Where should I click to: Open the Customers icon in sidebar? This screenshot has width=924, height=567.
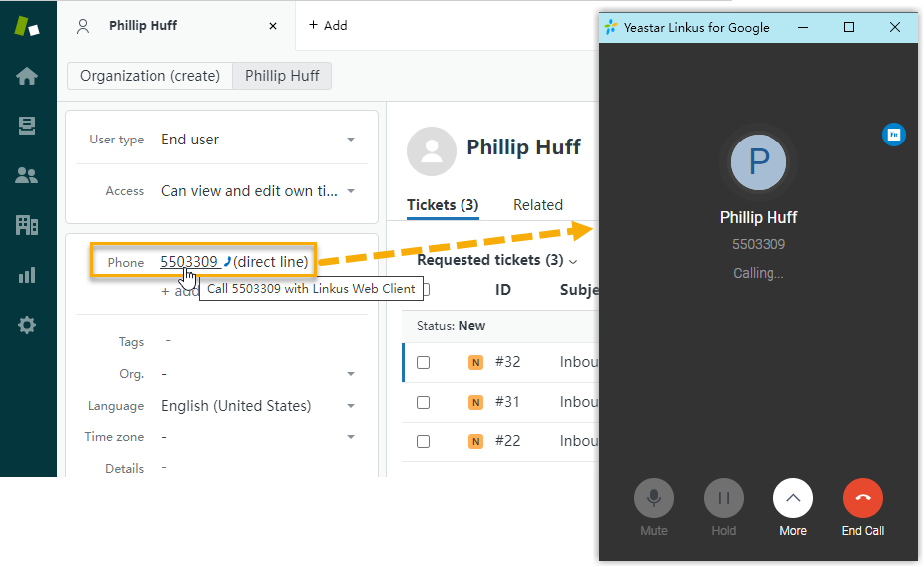click(27, 175)
